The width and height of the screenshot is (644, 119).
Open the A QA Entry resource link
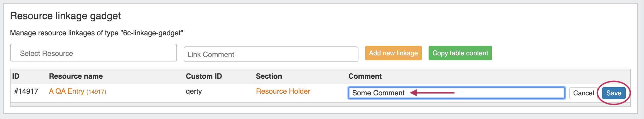pyautogui.click(x=67, y=91)
